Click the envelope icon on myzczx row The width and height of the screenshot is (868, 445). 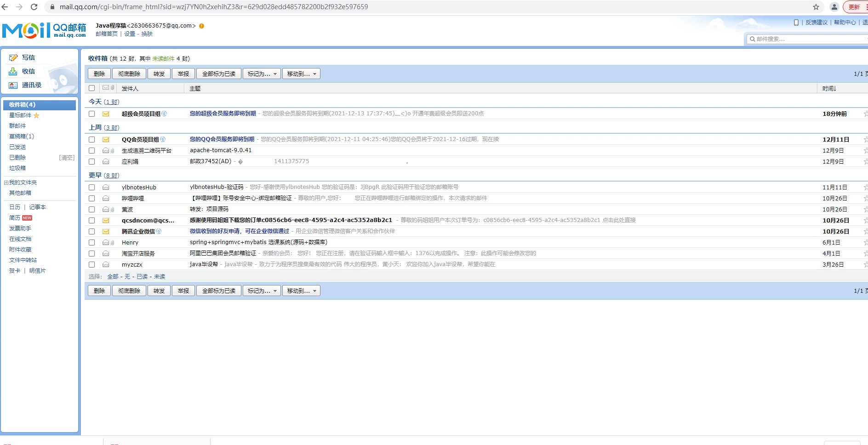[x=106, y=264]
